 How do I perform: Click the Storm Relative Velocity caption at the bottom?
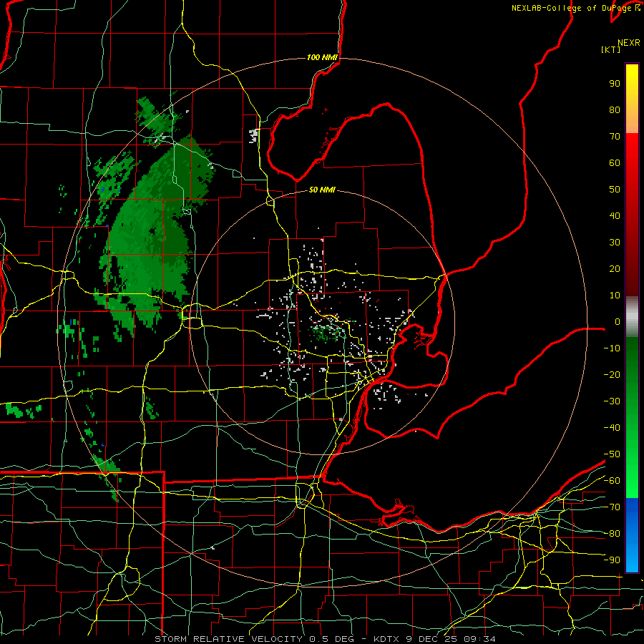click(x=325, y=639)
